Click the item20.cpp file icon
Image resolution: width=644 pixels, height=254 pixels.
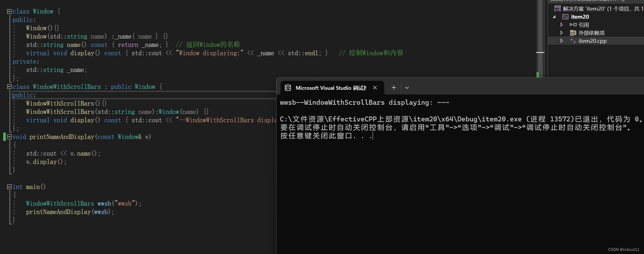[573, 41]
